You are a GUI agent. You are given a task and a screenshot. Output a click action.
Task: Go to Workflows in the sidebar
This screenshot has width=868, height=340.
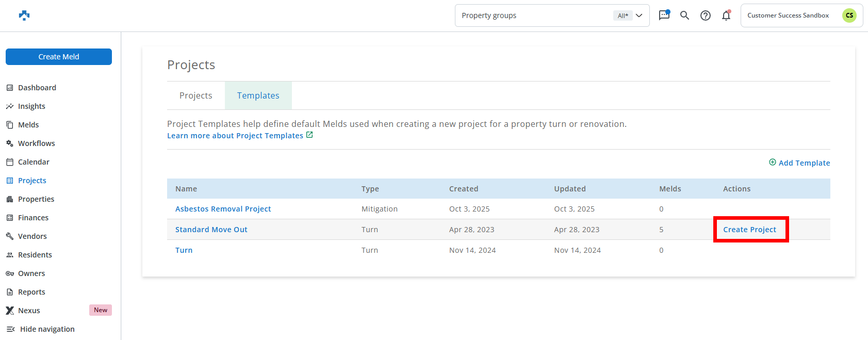tap(36, 143)
